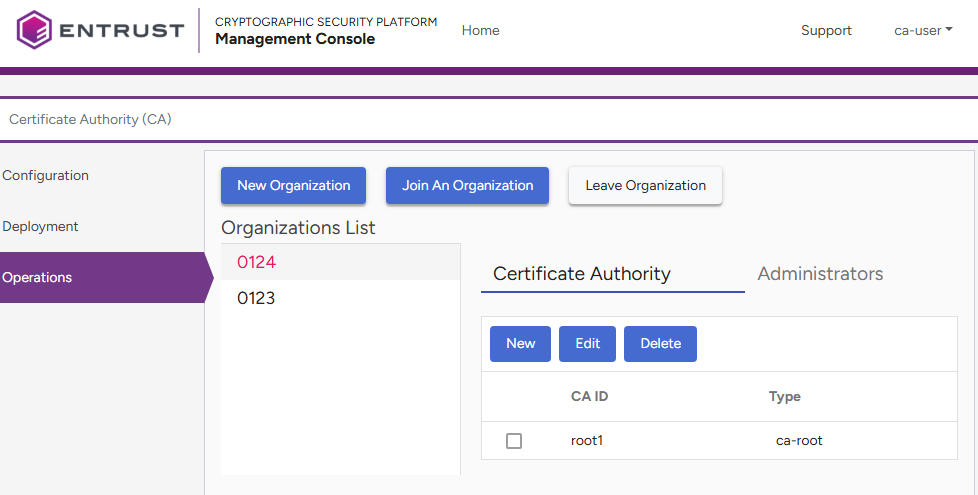Navigate to Deployment in the sidebar

tap(40, 227)
